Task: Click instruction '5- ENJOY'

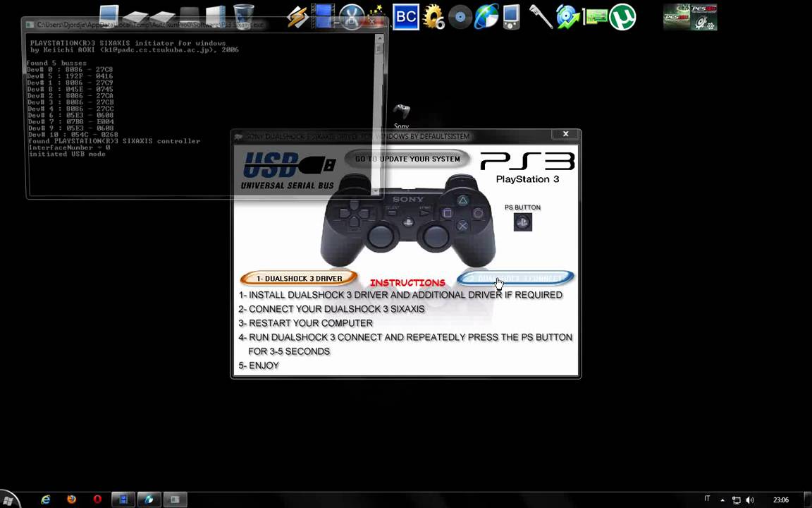Action: click(x=259, y=365)
